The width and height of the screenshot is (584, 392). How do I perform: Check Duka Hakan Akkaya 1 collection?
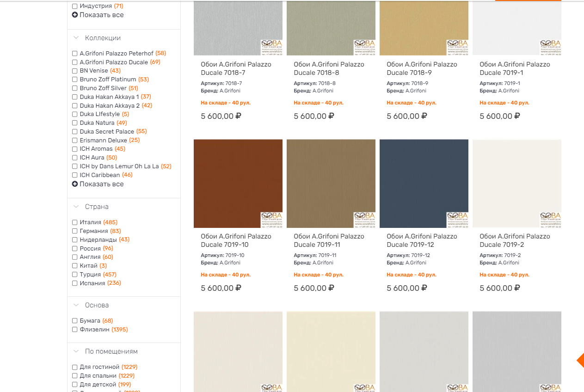coord(75,97)
